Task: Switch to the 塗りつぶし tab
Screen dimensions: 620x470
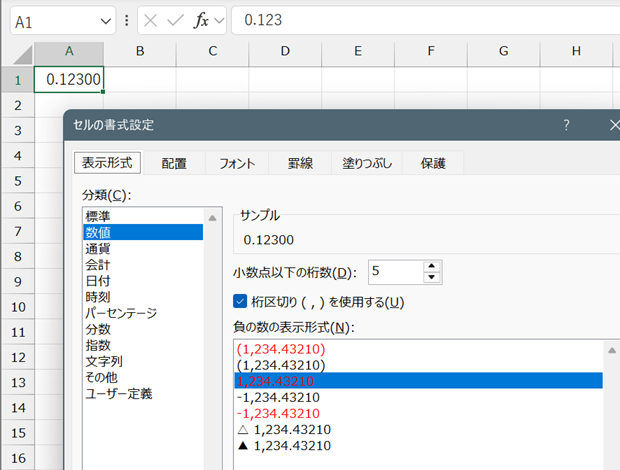Action: (x=367, y=163)
